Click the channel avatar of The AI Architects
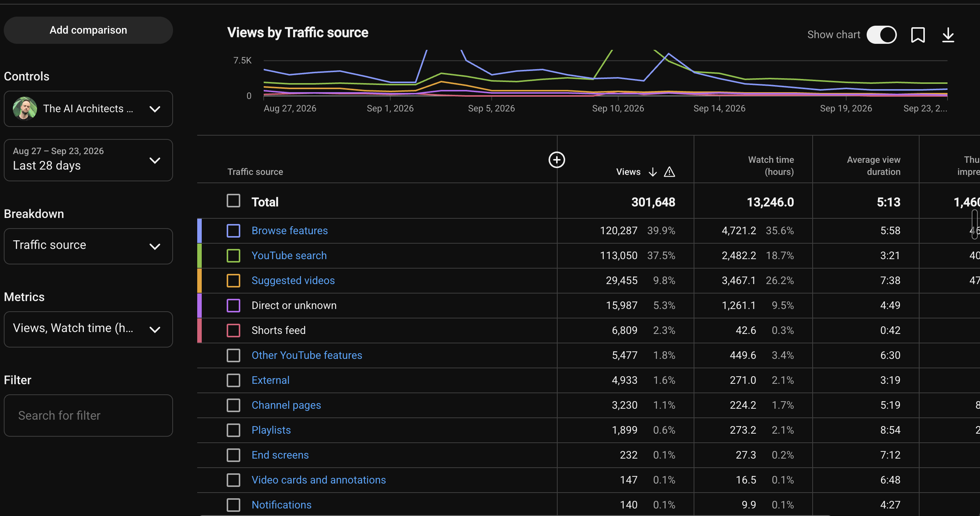980x516 pixels. click(x=25, y=109)
